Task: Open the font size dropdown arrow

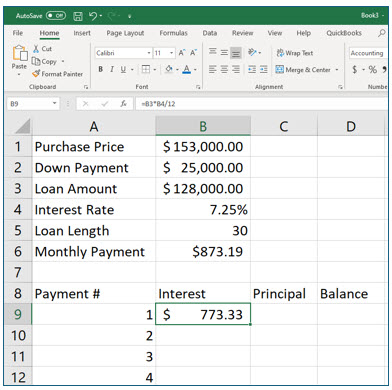Action: pos(171,53)
